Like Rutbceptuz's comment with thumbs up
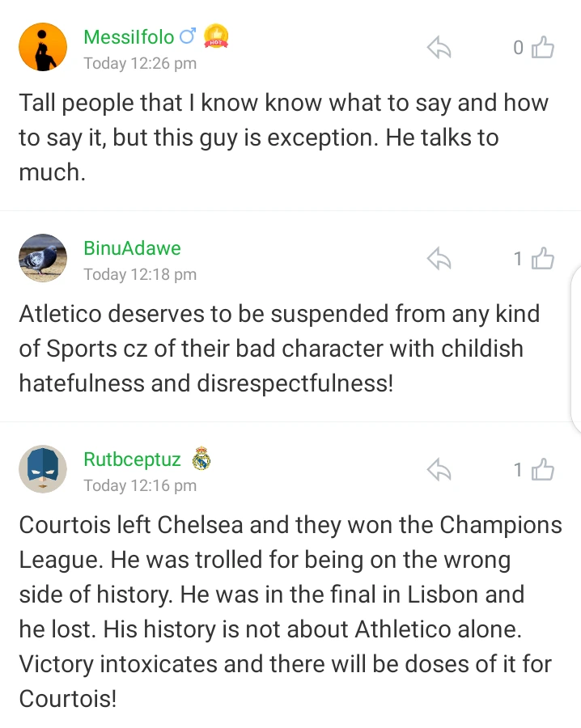581x728 pixels. pyautogui.click(x=543, y=470)
